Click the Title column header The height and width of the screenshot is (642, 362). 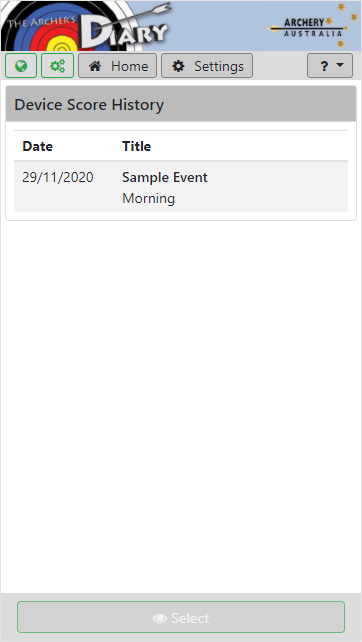coord(137,146)
